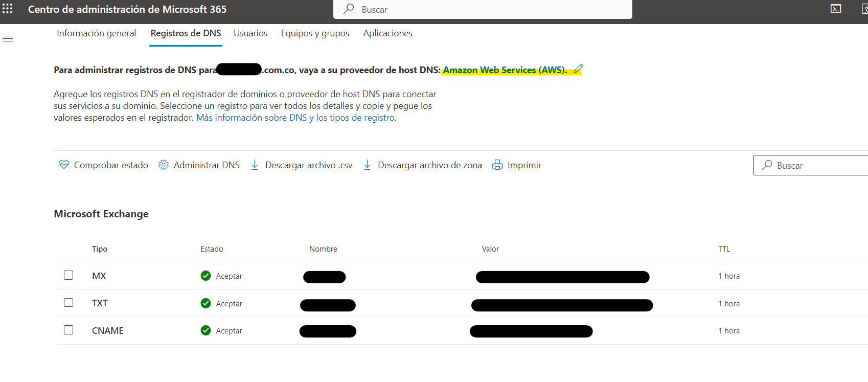The image size is (868, 382).
Task: Click the Estado column header
Action: click(212, 249)
